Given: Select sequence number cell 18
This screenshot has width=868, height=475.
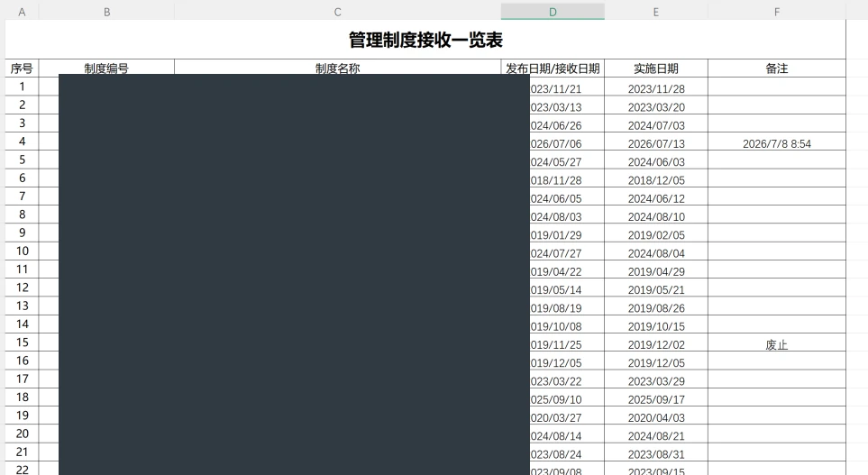Looking at the screenshot, I should click(22, 397).
